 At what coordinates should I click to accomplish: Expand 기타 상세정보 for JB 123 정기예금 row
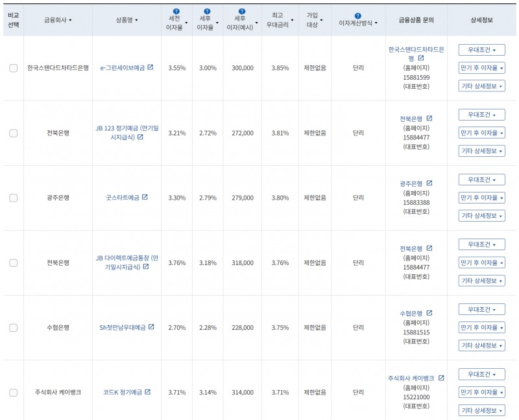[481, 151]
